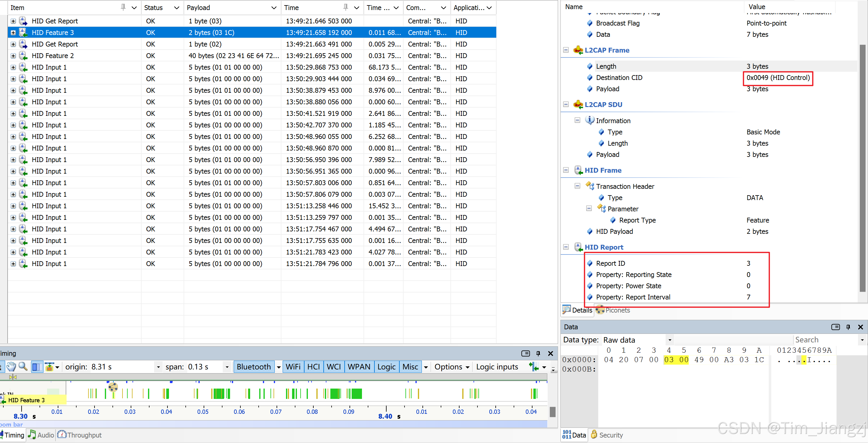Click the timeline layout columns icon
Viewport: 868px width, 443px height.
pos(37,366)
